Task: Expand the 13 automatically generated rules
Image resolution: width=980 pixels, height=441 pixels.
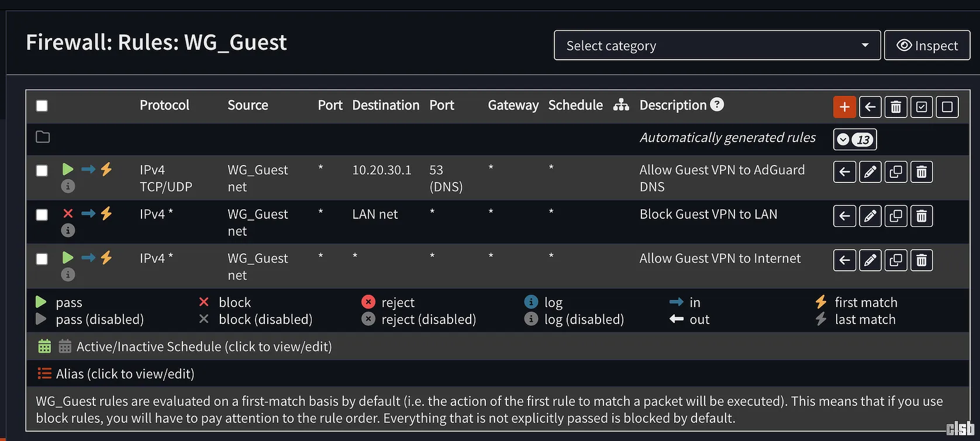Action: pyautogui.click(x=854, y=139)
